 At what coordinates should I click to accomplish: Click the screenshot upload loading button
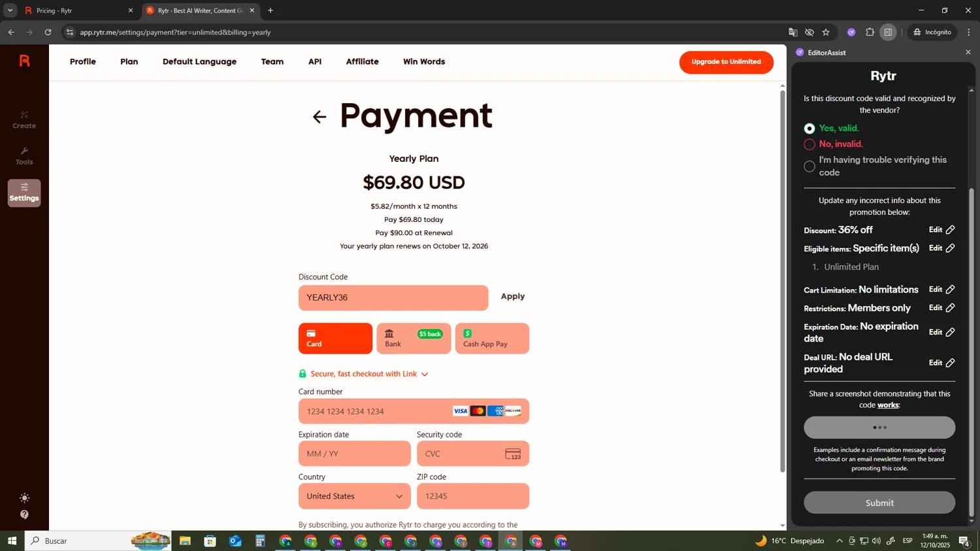[879, 428]
